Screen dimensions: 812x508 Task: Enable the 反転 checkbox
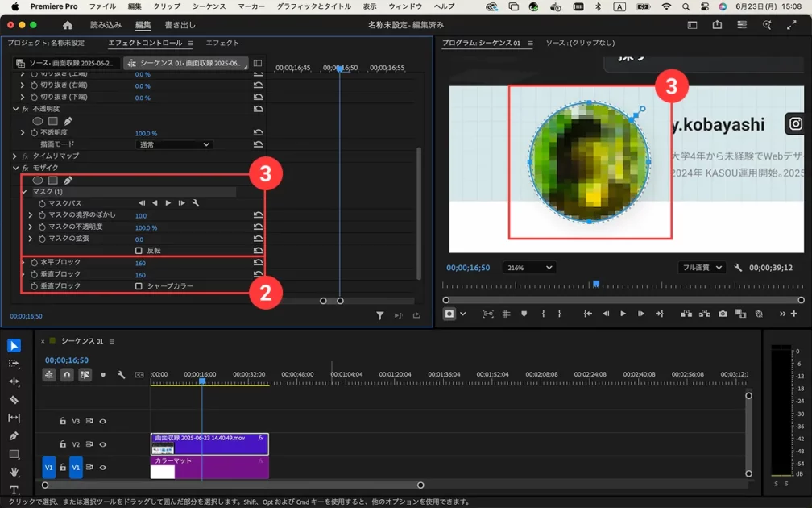pyautogui.click(x=139, y=251)
